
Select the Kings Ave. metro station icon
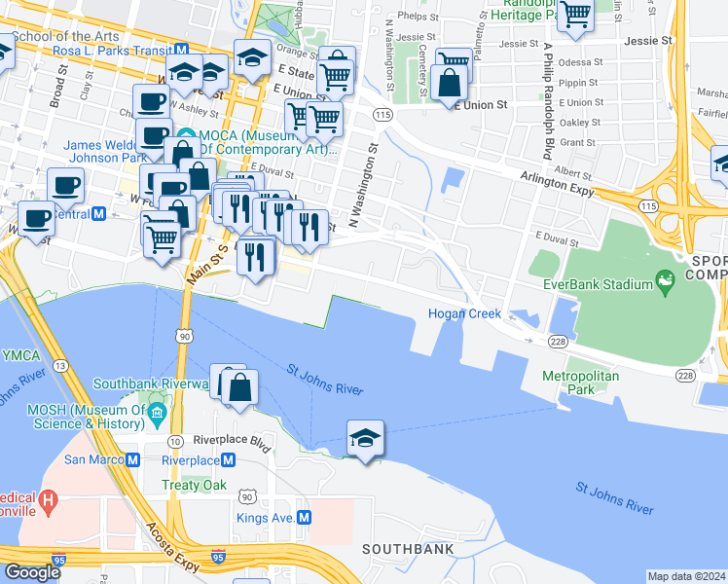tap(304, 518)
